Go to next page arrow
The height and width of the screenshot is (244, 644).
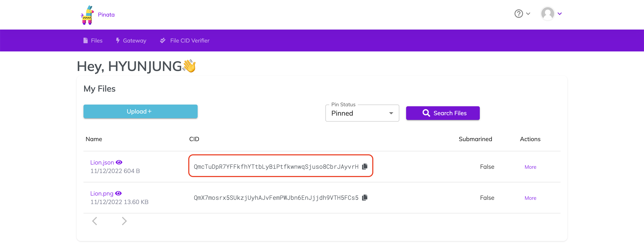point(124,221)
